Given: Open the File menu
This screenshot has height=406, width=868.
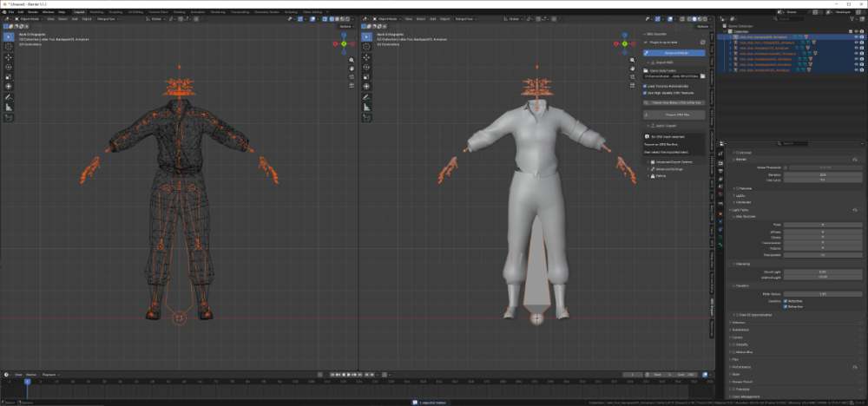Looking at the screenshot, I should (x=11, y=11).
